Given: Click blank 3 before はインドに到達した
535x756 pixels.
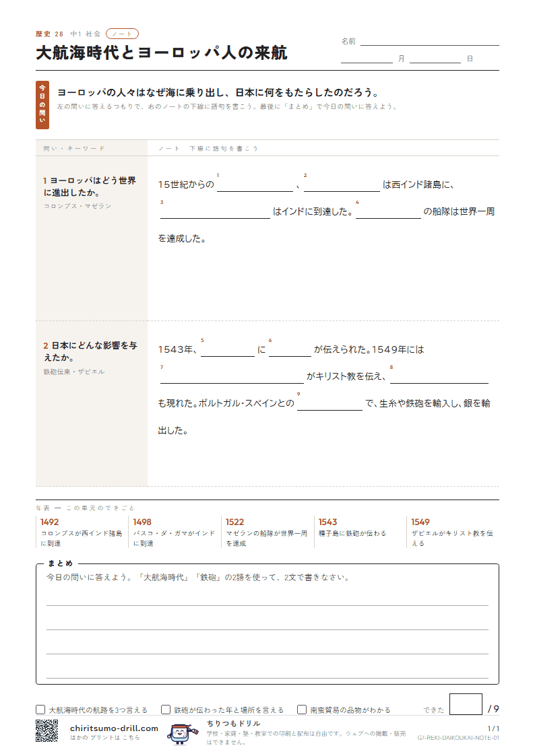Looking at the screenshot, I should [x=215, y=212].
